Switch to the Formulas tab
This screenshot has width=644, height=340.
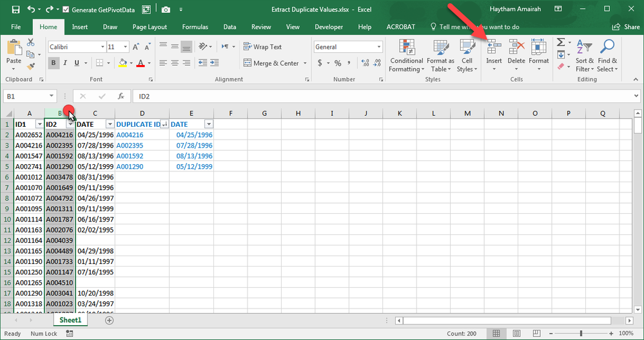pos(195,26)
